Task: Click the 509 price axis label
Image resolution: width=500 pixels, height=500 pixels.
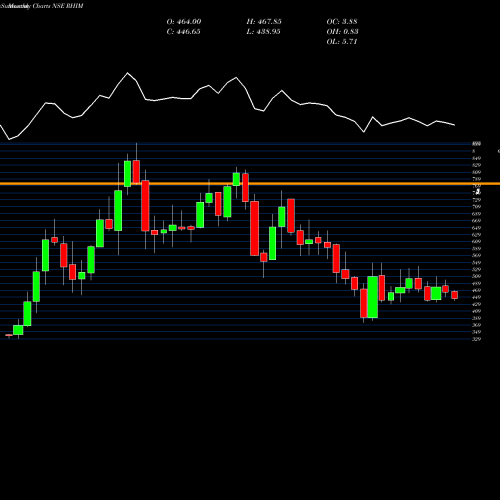Action: click(477, 276)
